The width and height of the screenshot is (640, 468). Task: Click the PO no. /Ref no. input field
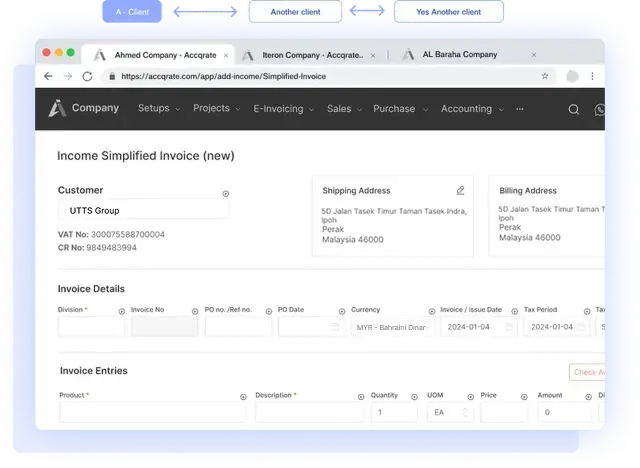[x=238, y=327]
